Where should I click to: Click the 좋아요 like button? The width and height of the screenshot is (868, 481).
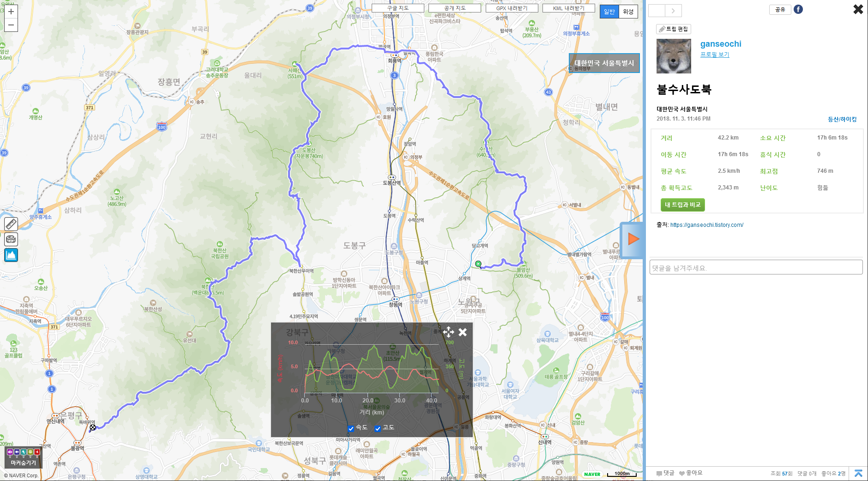(691, 473)
